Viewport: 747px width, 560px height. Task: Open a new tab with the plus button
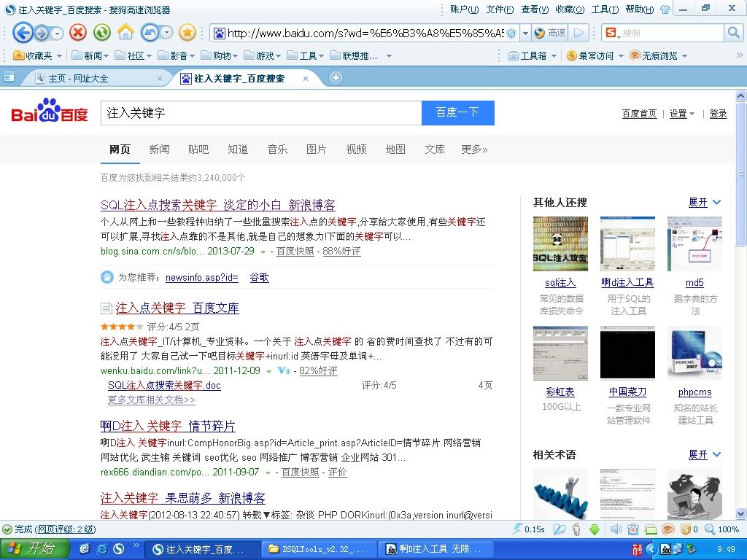tap(336, 77)
